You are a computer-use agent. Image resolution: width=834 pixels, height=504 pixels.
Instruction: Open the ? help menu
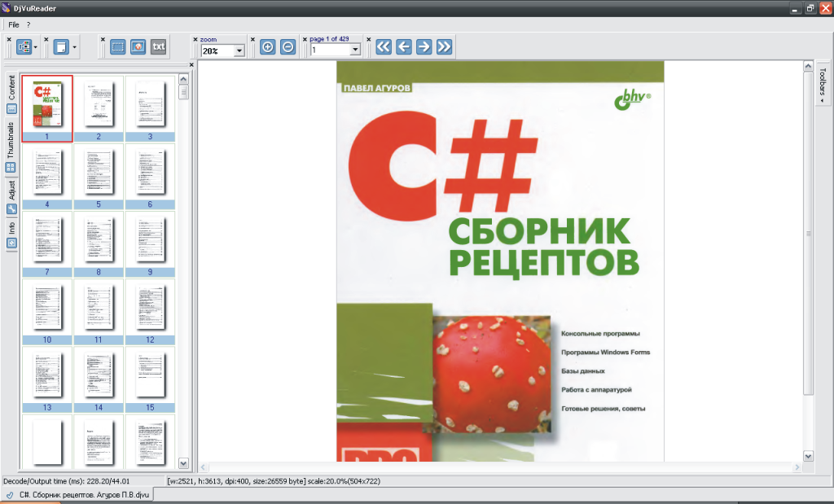[x=29, y=24]
